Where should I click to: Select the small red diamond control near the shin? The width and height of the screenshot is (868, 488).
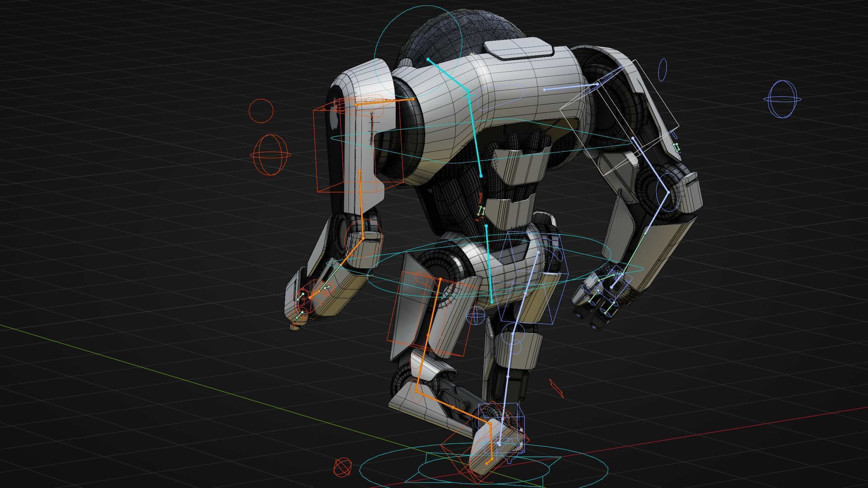click(x=556, y=388)
